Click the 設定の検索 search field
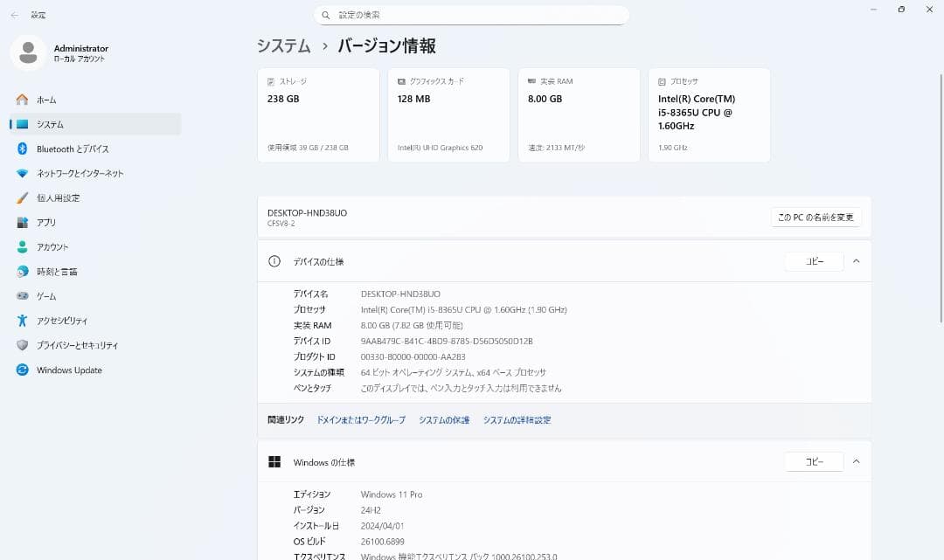This screenshot has height=560, width=944. pyautogui.click(x=471, y=15)
